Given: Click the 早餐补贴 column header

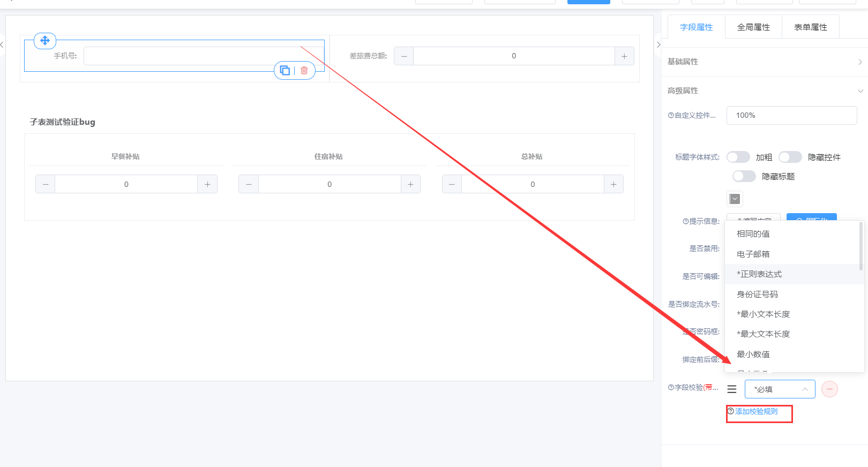Looking at the screenshot, I should pos(125,156).
